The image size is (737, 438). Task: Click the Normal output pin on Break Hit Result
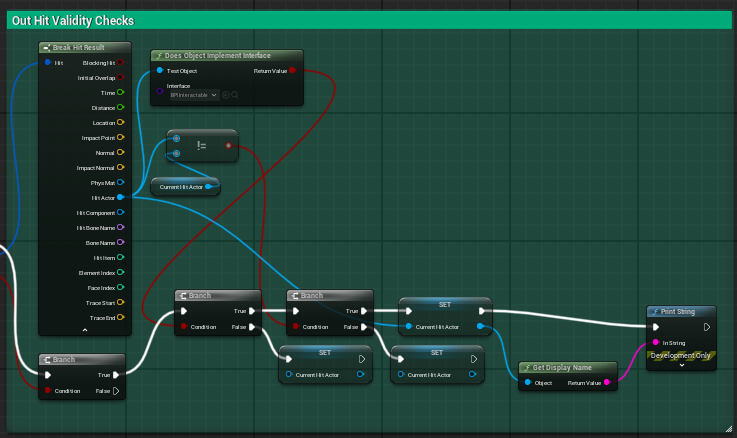click(x=121, y=152)
